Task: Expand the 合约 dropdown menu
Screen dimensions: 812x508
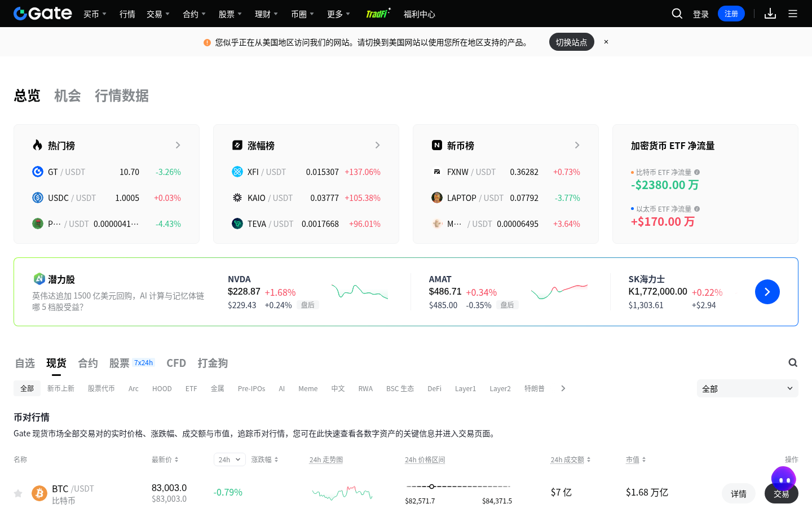Action: coord(194,14)
